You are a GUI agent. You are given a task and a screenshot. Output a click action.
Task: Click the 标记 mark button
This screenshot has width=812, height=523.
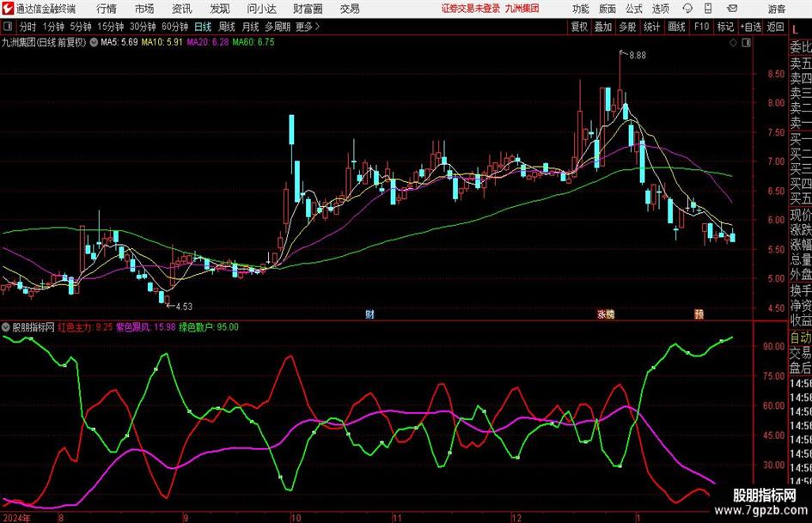click(725, 27)
